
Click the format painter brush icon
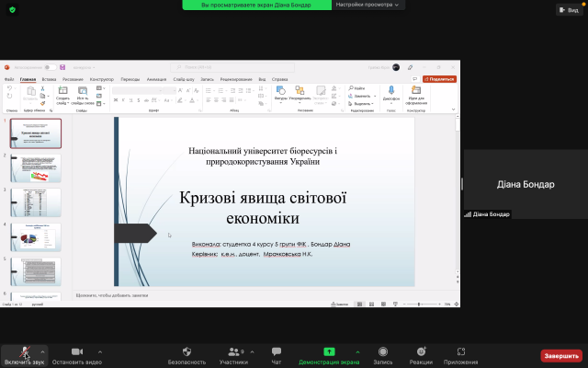click(43, 103)
